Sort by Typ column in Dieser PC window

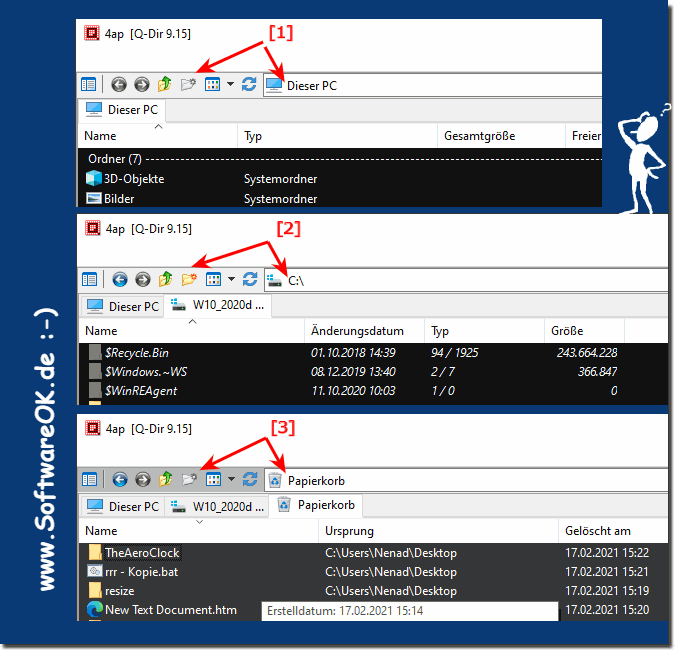coord(338,136)
